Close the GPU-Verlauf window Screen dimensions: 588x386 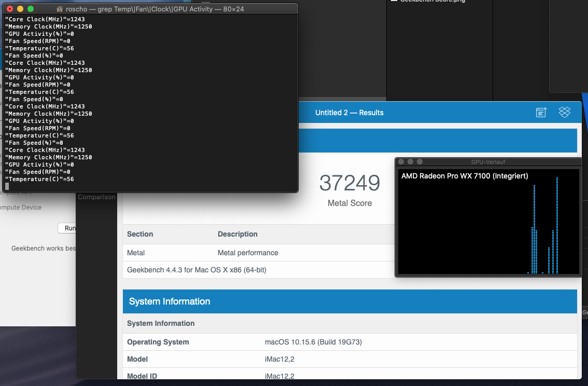coord(401,162)
